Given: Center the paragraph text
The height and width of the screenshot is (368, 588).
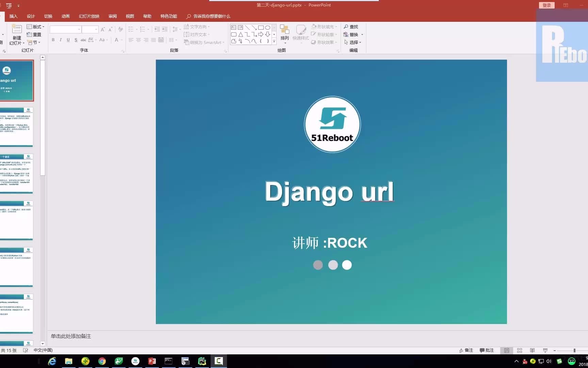Looking at the screenshot, I should tap(138, 40).
